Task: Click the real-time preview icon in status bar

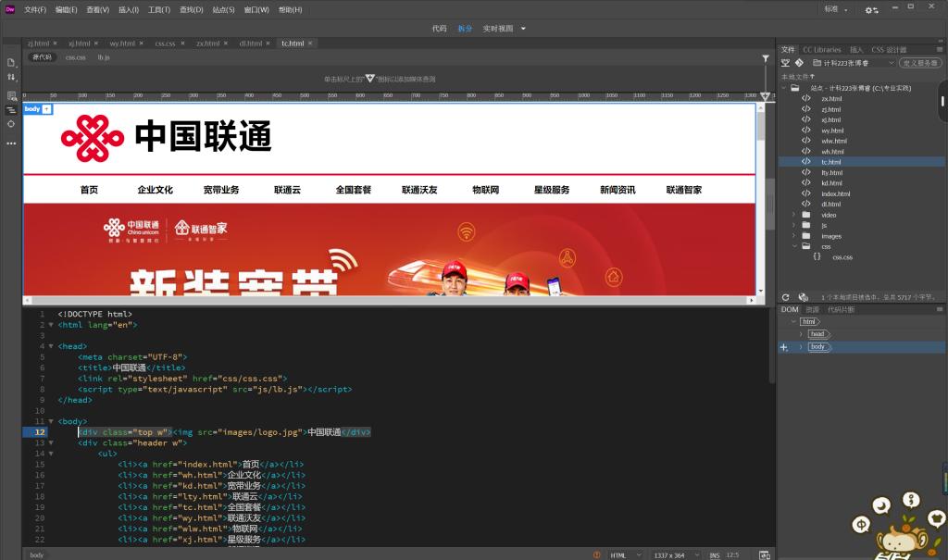Action: pyautogui.click(x=764, y=555)
